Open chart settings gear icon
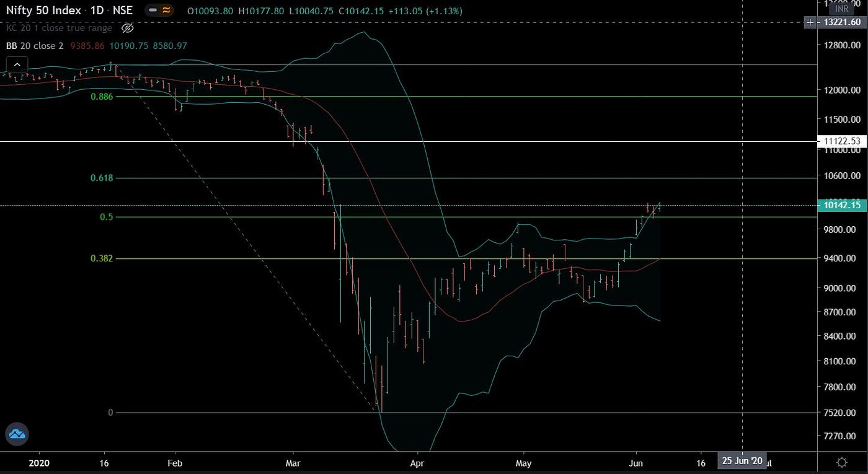Screen dimensions: 868x474 click(841, 462)
